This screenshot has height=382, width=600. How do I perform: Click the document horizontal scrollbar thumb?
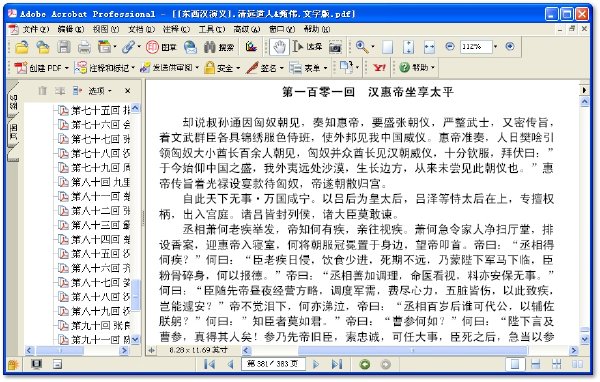pos(412,350)
